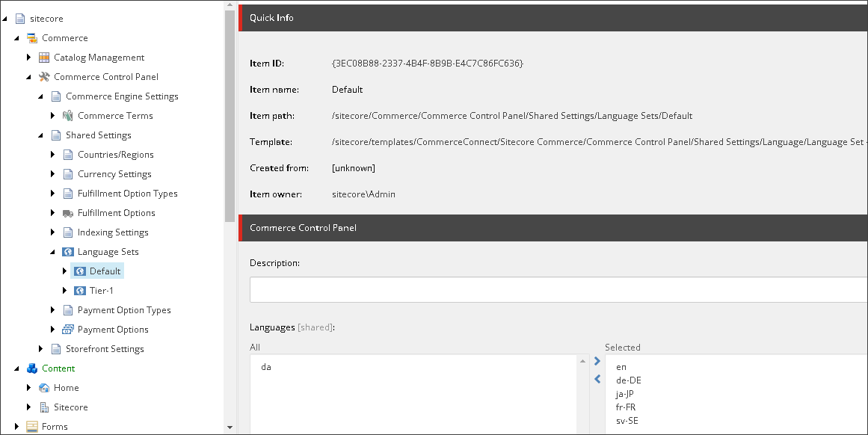This screenshot has width=868, height=435.
Task: Click the All list scroll up arrow
Action: tap(582, 362)
